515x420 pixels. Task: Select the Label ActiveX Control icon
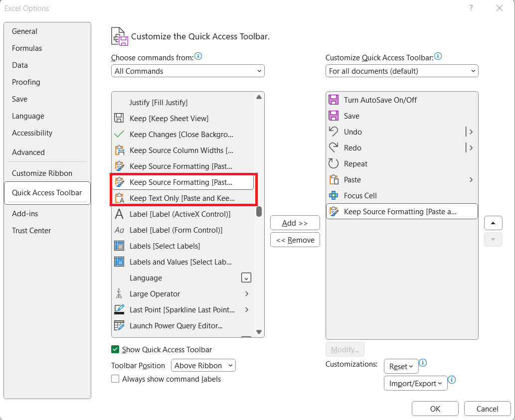[119, 214]
